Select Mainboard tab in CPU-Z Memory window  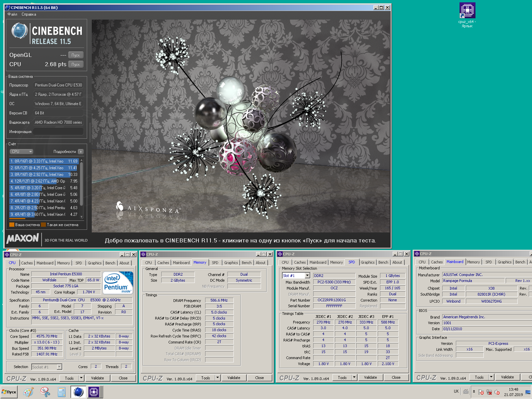tap(181, 263)
